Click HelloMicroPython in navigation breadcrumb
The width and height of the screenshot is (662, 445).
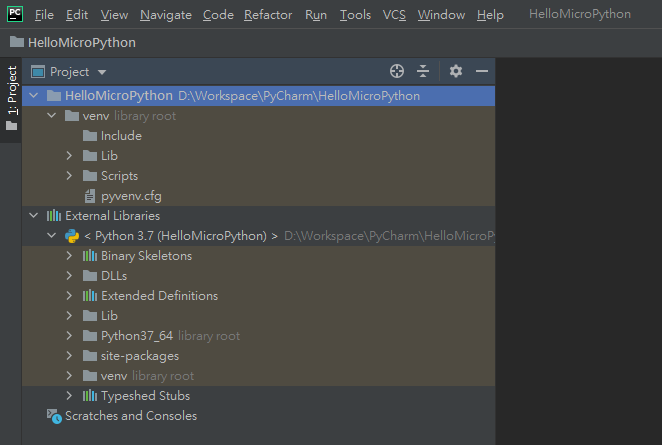click(x=82, y=42)
